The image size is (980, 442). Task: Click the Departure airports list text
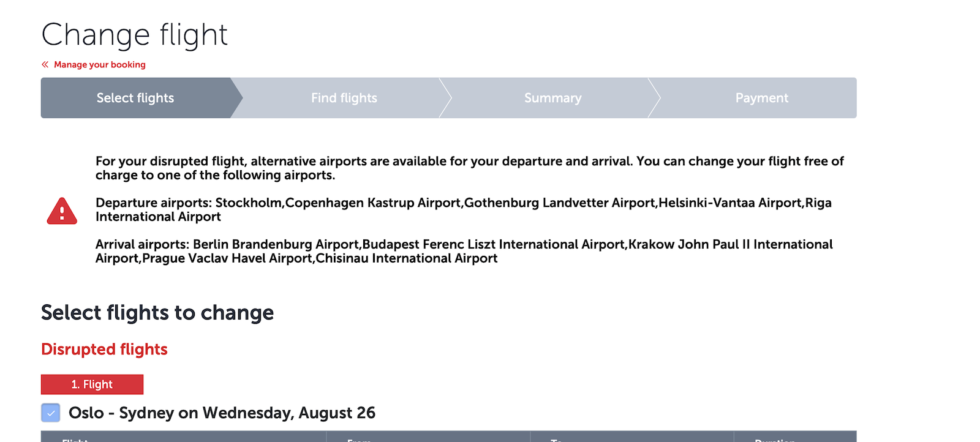pyautogui.click(x=463, y=209)
